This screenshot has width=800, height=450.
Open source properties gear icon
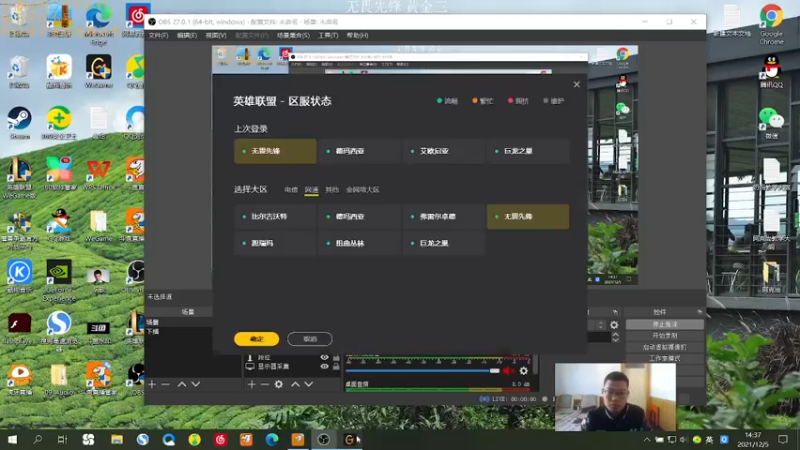click(x=279, y=384)
